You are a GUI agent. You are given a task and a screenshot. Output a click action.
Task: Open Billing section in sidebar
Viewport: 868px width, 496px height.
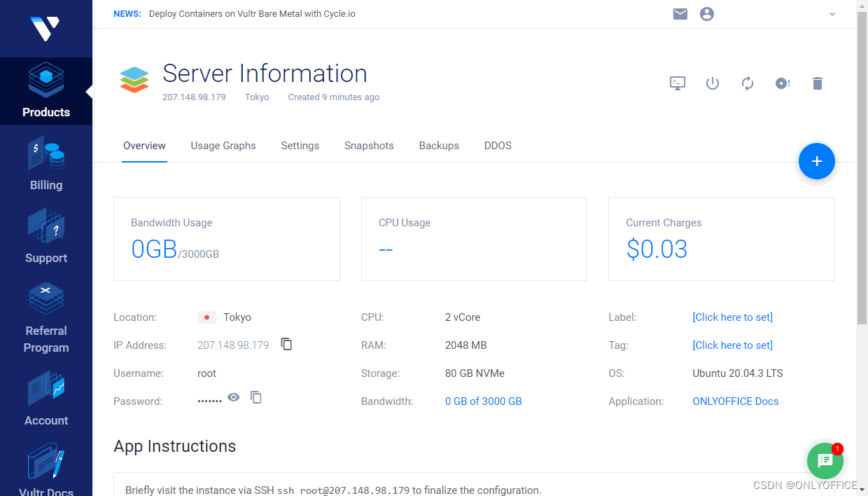46,164
